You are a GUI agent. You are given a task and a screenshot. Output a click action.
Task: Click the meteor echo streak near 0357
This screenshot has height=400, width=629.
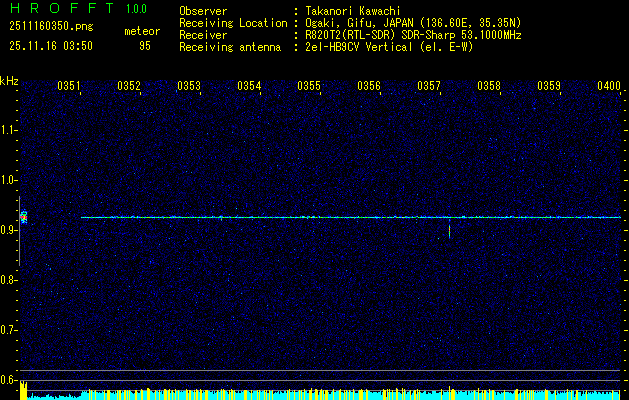click(x=449, y=230)
